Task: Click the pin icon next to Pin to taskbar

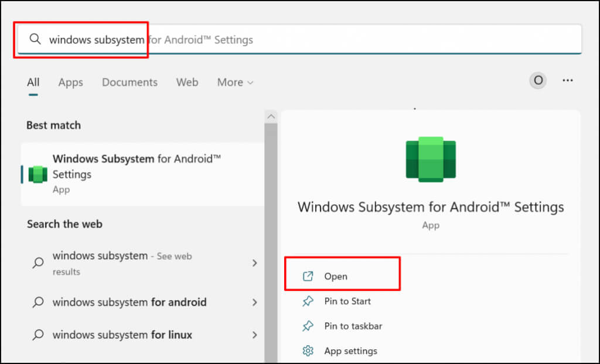Action: pos(308,326)
